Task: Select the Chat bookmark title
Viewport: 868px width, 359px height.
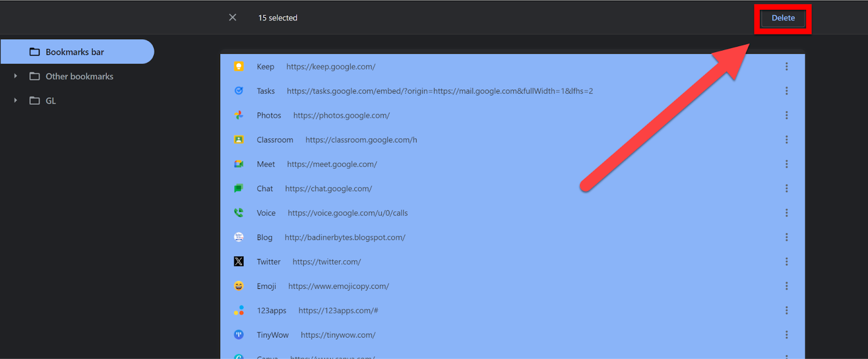Action: [265, 189]
